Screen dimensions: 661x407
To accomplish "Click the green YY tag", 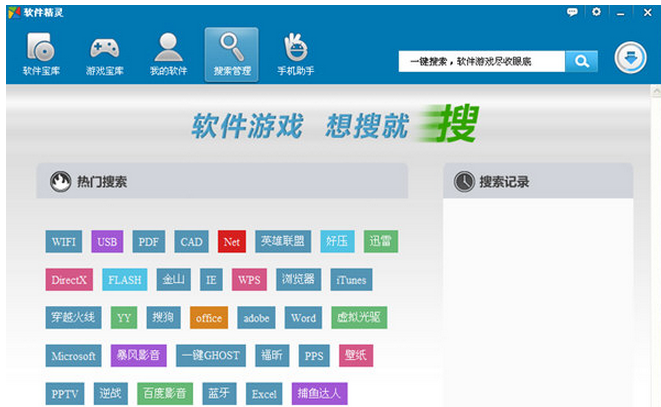I will (x=124, y=318).
